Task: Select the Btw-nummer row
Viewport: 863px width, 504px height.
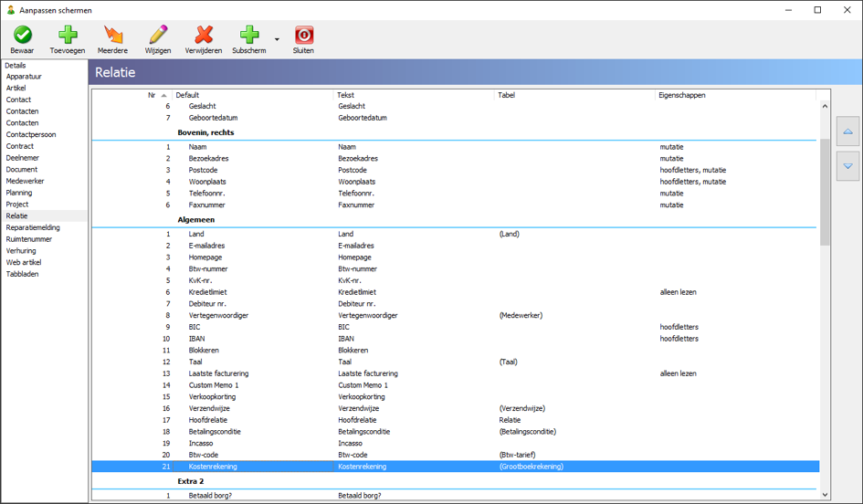Action: point(455,268)
